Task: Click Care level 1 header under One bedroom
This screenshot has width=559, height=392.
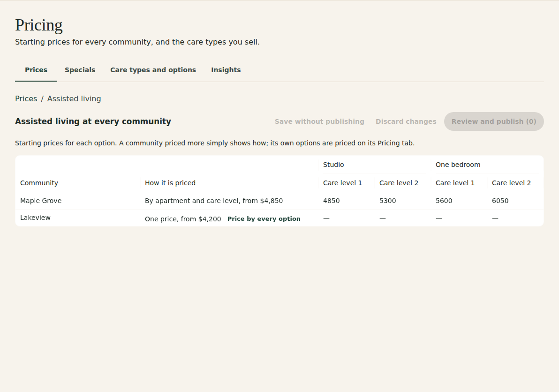Action: point(455,183)
